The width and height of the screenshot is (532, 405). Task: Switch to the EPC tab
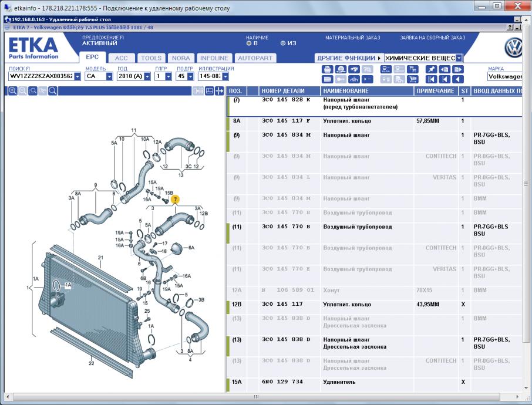[92, 58]
